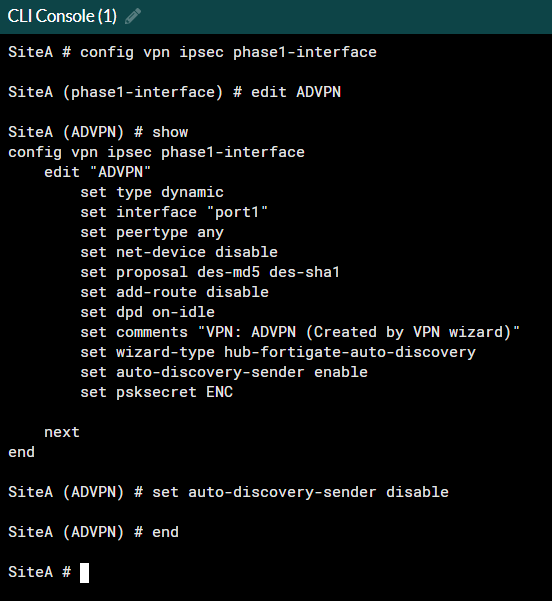Click the 'next' keyword in output
The height and width of the screenshot is (601, 552).
coord(62,432)
